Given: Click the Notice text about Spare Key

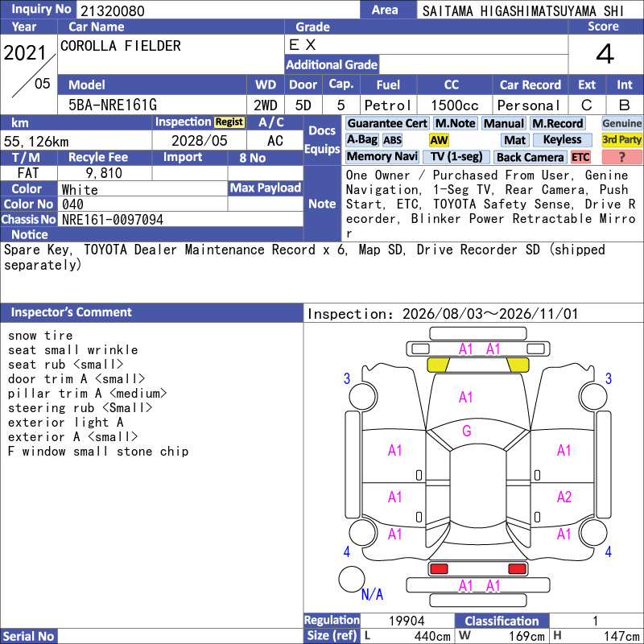Looking at the screenshot, I should [x=304, y=257].
